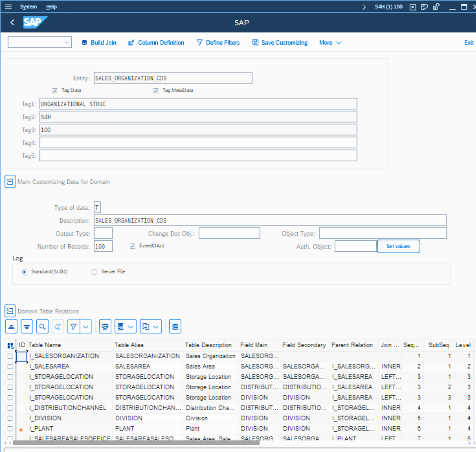Click the SAP back arrow
This screenshot has height=452, width=476.
[x=12, y=23]
